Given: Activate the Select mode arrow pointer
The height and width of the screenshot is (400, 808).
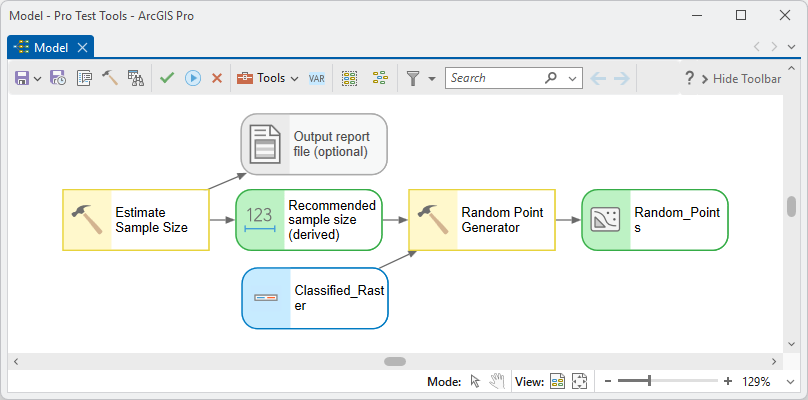Looking at the screenshot, I should coord(475,381).
